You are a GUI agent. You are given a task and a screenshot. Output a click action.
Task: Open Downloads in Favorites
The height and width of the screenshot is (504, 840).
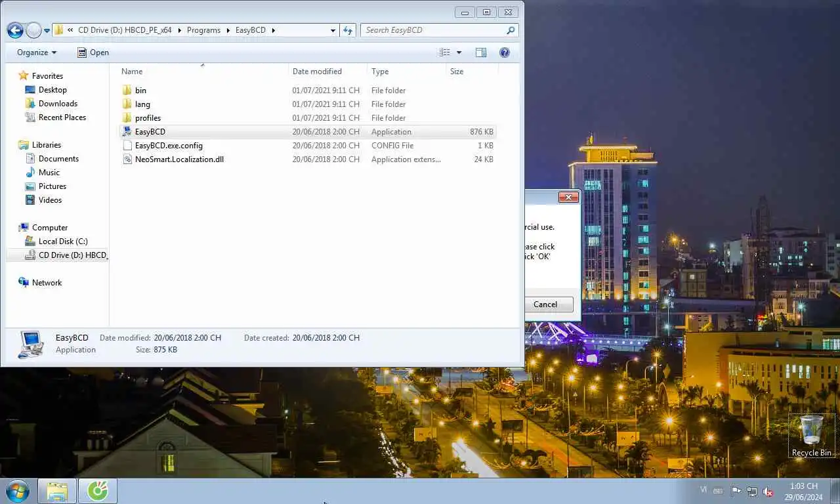(58, 104)
